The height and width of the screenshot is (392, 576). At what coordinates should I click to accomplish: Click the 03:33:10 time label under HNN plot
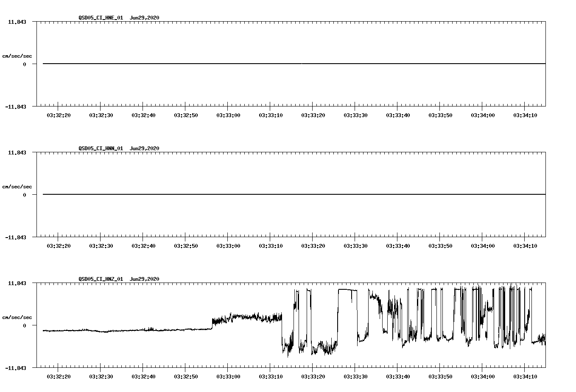tap(271, 246)
